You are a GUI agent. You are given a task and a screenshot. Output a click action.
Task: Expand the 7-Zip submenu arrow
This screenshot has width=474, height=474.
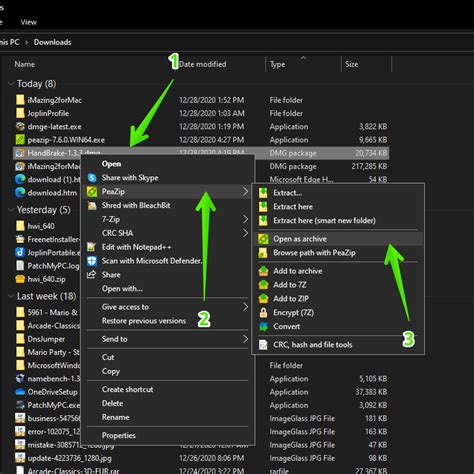pyautogui.click(x=245, y=219)
